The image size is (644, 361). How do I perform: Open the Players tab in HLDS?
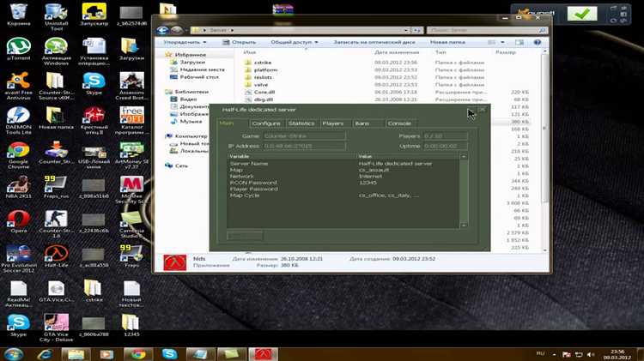click(333, 123)
